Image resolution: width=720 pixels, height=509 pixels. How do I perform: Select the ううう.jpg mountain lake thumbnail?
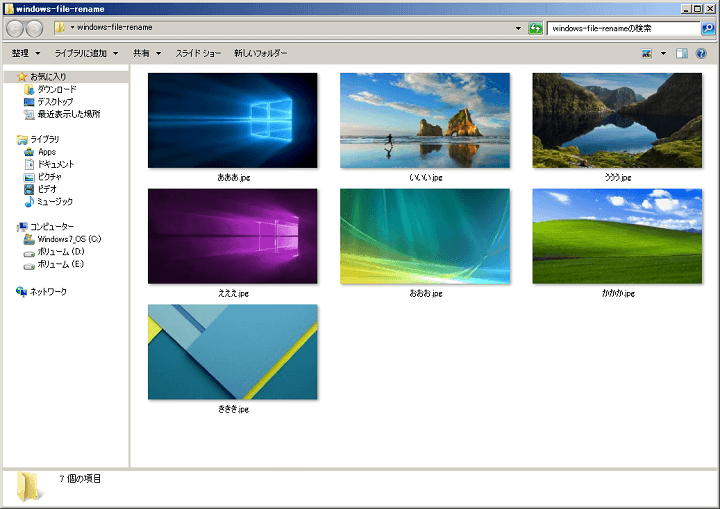click(617, 120)
